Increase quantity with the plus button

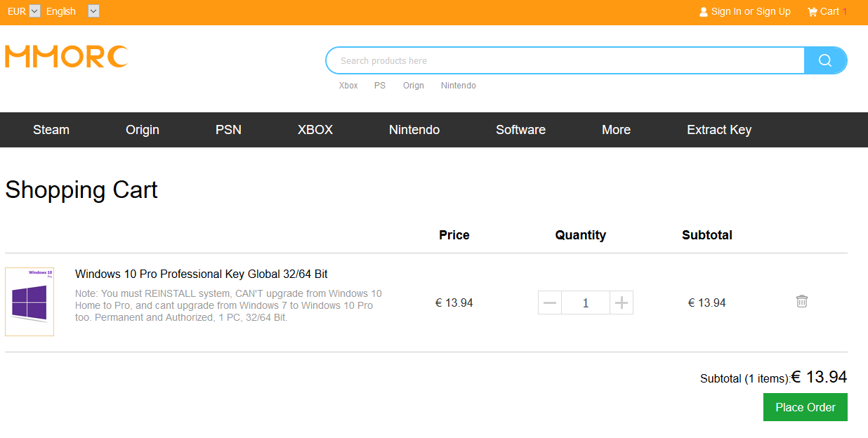[x=621, y=303]
